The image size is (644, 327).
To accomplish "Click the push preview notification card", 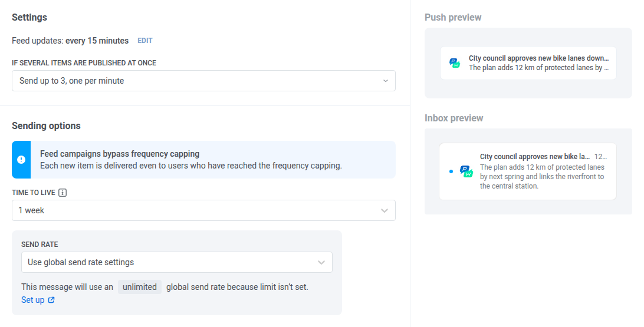I will 528,63.
